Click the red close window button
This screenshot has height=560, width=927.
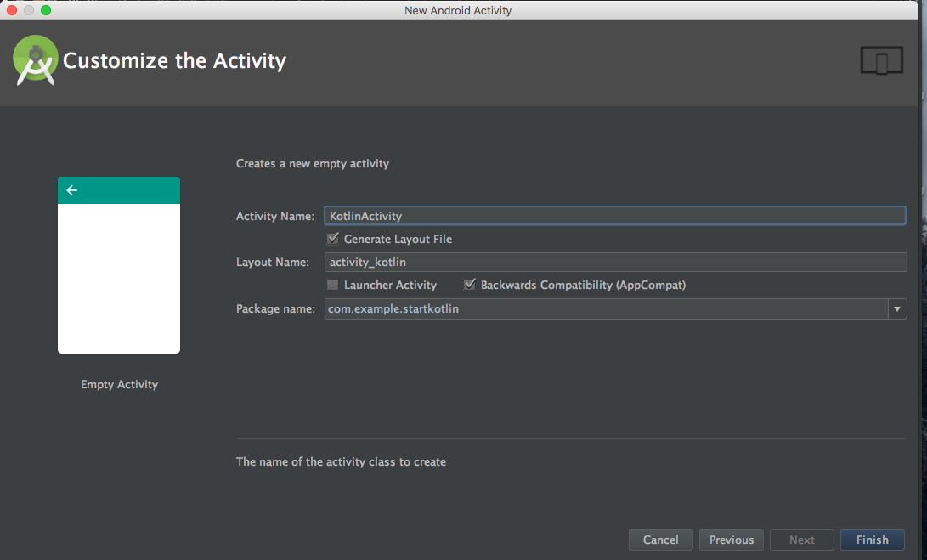tap(12, 10)
